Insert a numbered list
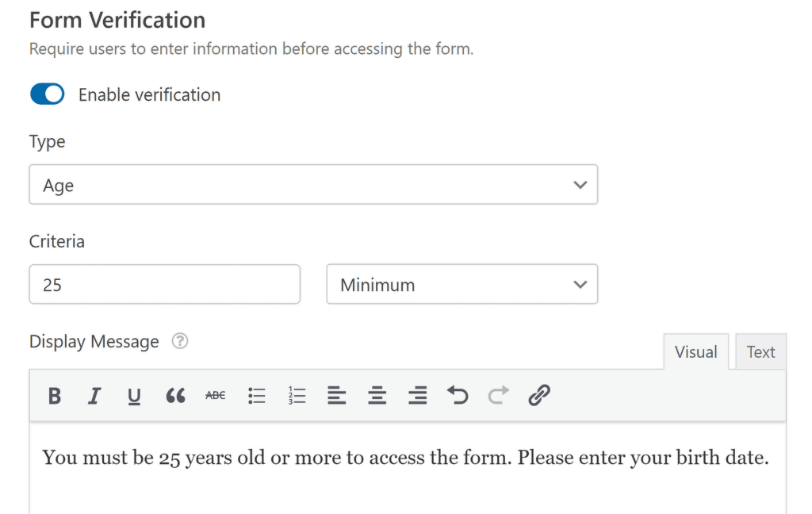This screenshot has width=812, height=514. pyautogui.click(x=297, y=395)
